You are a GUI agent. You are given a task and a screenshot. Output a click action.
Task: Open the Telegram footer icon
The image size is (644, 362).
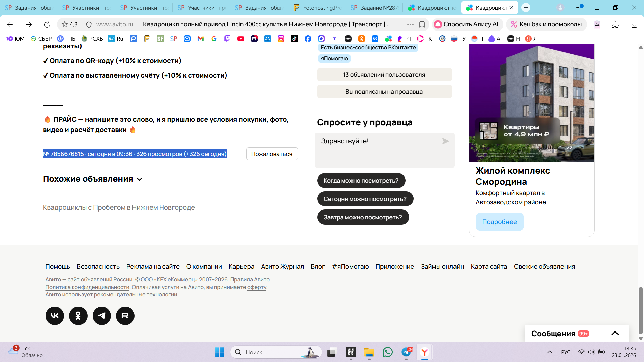click(x=102, y=316)
